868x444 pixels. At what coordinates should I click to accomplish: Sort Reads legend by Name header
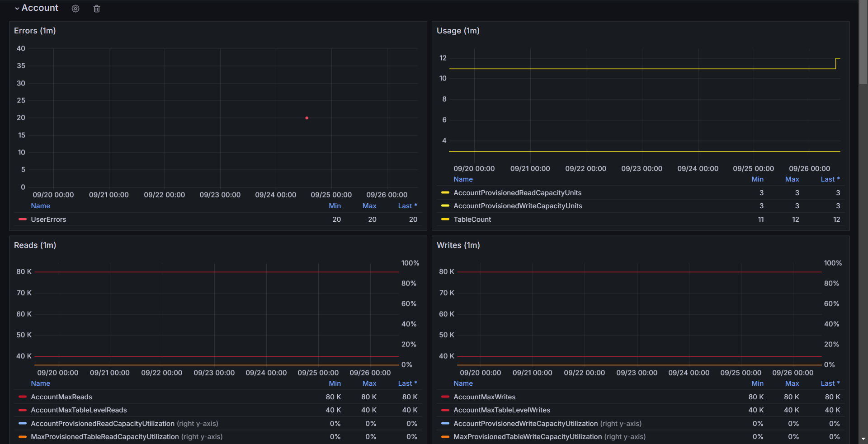pyautogui.click(x=40, y=383)
